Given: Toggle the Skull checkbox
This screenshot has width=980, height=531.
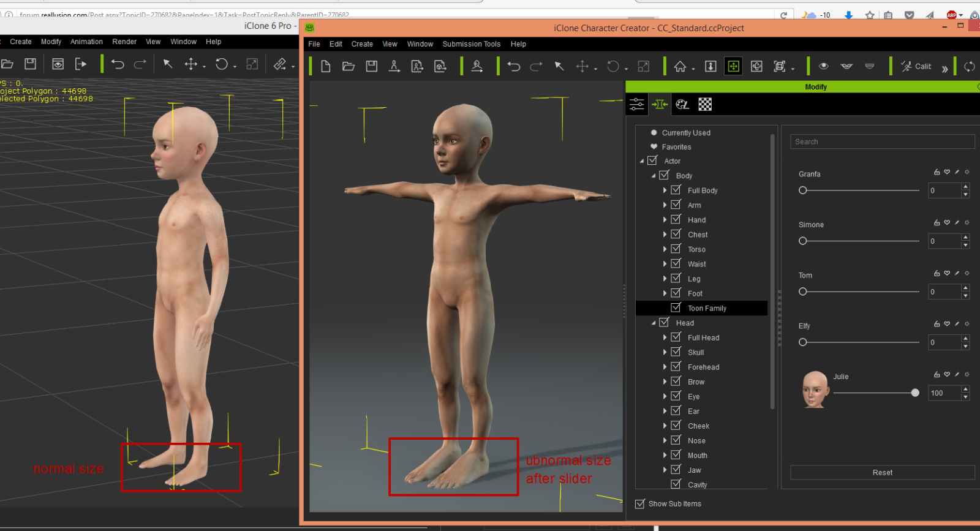Looking at the screenshot, I should tap(676, 352).
